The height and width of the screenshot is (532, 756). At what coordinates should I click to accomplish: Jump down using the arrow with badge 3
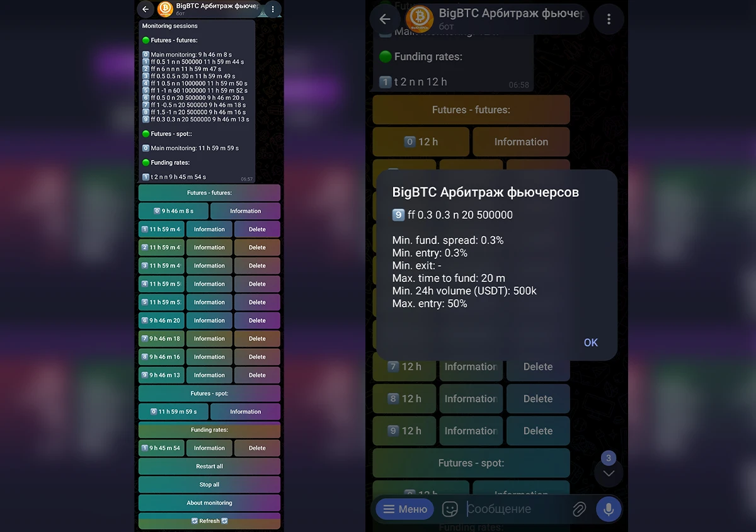point(609,473)
